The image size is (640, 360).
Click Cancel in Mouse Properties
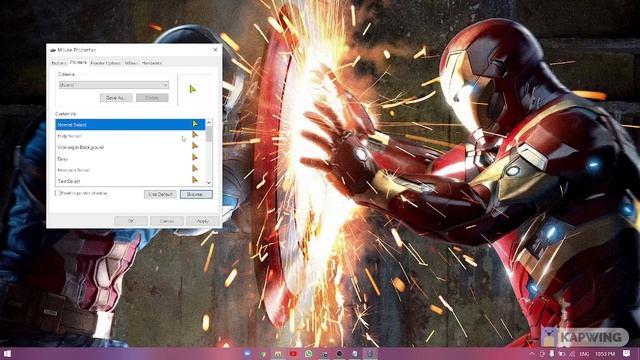[167, 221]
